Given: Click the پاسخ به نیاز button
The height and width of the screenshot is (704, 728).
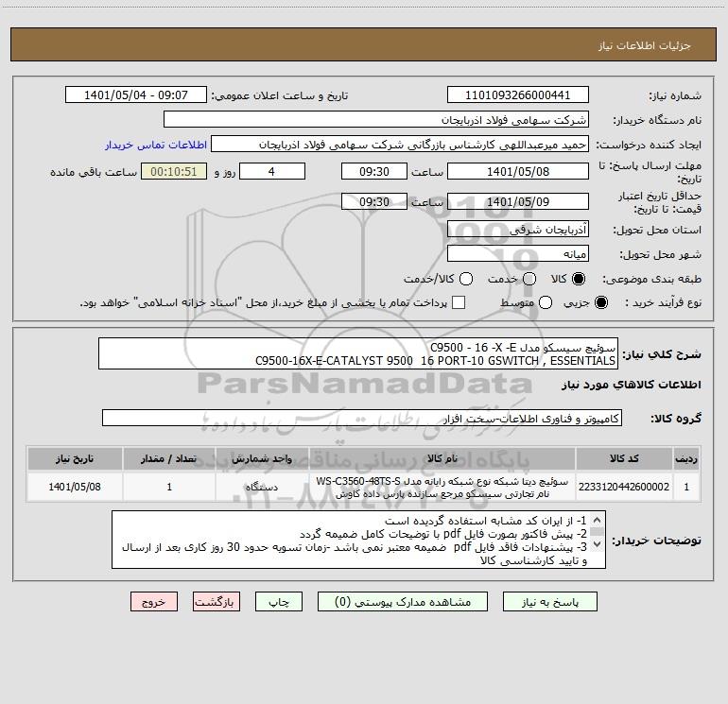Looking at the screenshot, I should pos(550,602).
